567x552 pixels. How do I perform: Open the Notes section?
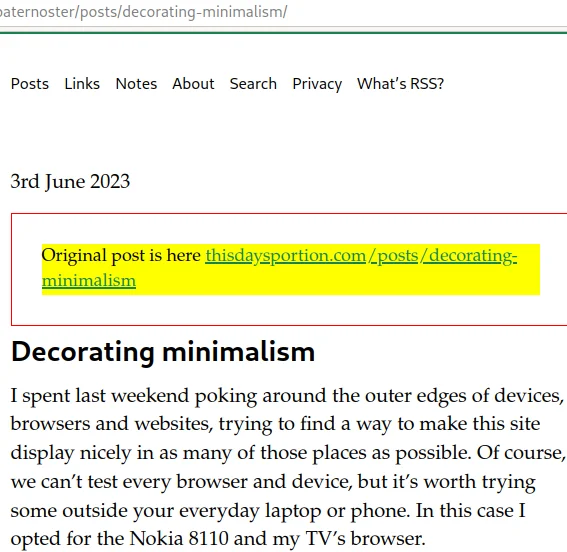(136, 84)
